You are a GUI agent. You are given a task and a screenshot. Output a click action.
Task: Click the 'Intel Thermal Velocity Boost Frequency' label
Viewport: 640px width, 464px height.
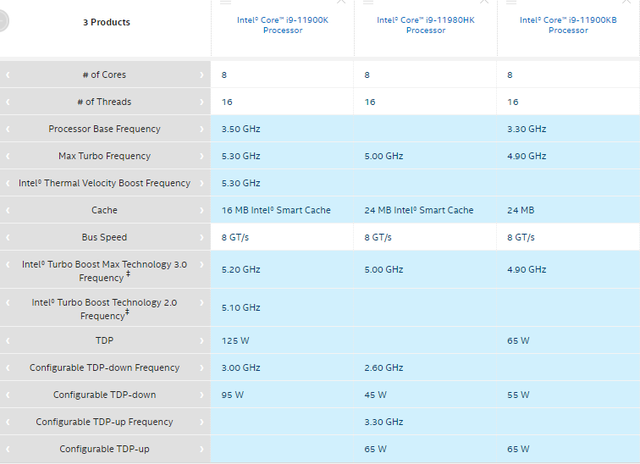(x=104, y=183)
